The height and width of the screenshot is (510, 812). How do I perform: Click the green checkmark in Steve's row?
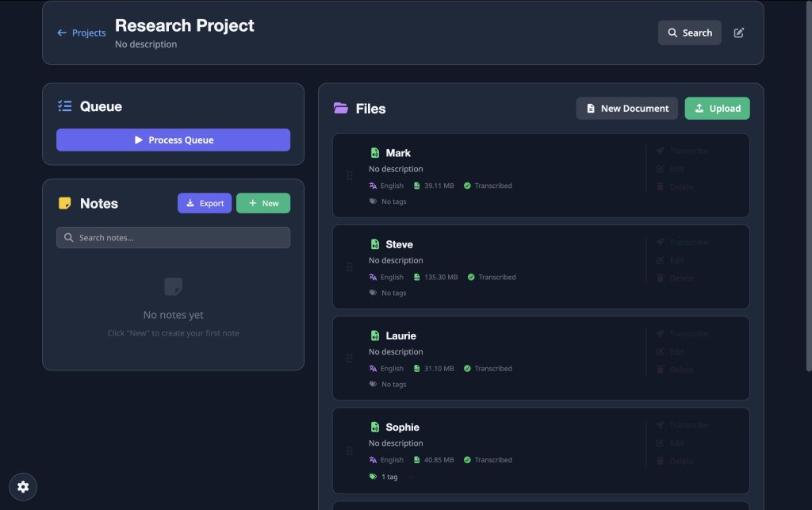tap(471, 277)
